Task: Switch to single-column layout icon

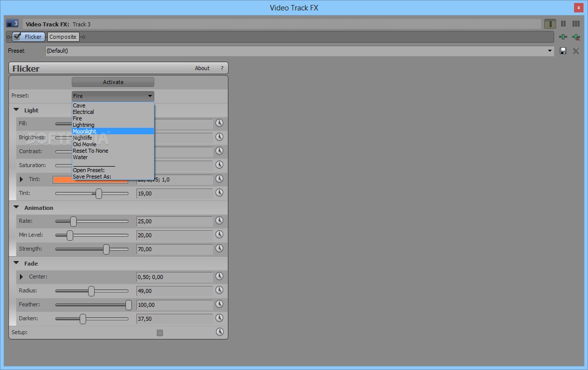Action: click(550, 24)
